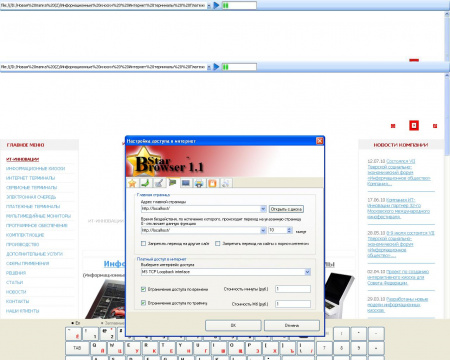Viewport: 450px width, 360px height.
Task: Tap the numpad 7 key on the on-screen keyboard
Action: click(325, 348)
